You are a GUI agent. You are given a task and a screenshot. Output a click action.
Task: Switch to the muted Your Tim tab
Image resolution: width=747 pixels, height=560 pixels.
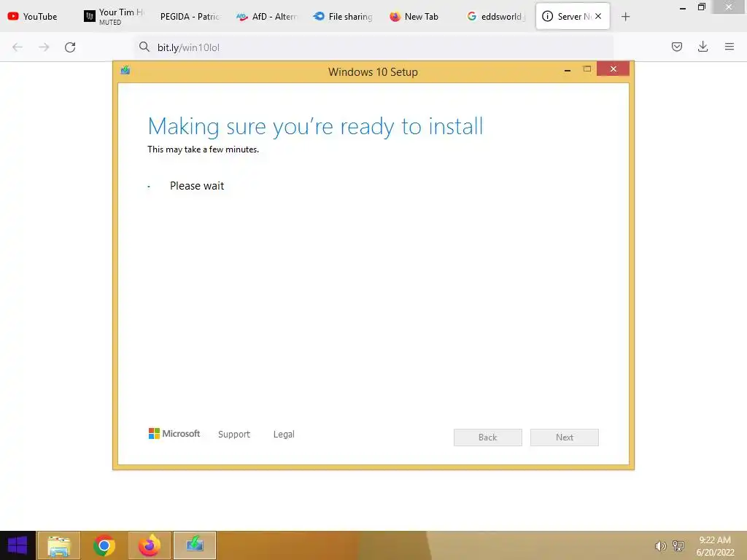pos(115,17)
